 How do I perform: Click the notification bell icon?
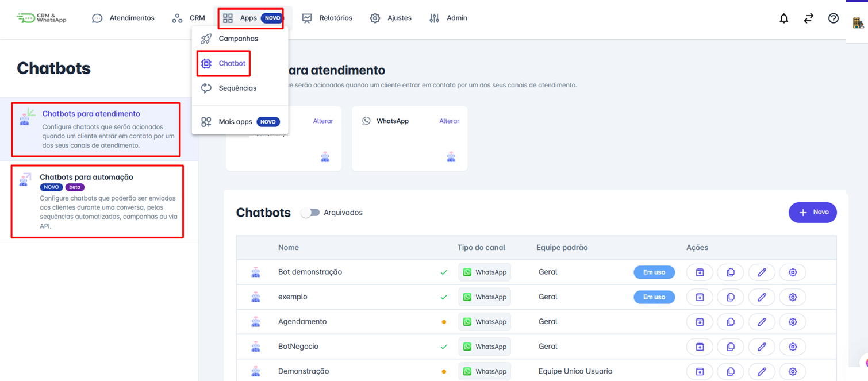pyautogui.click(x=783, y=18)
